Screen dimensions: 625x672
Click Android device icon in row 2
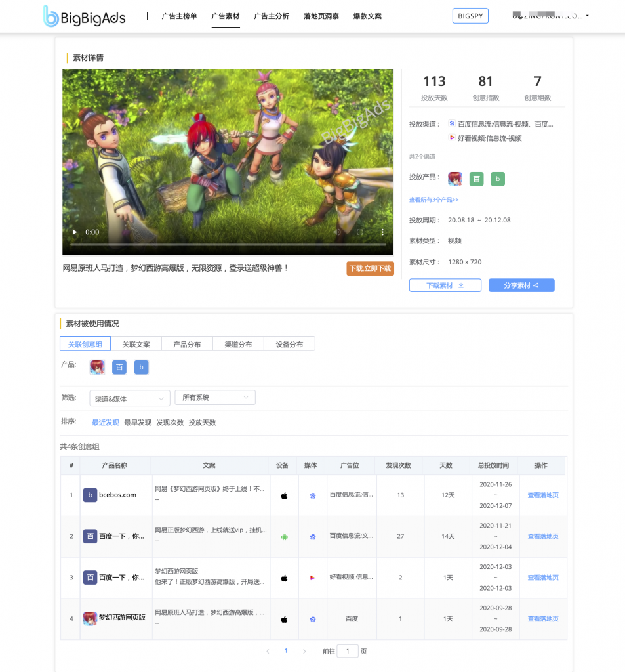[x=284, y=537]
